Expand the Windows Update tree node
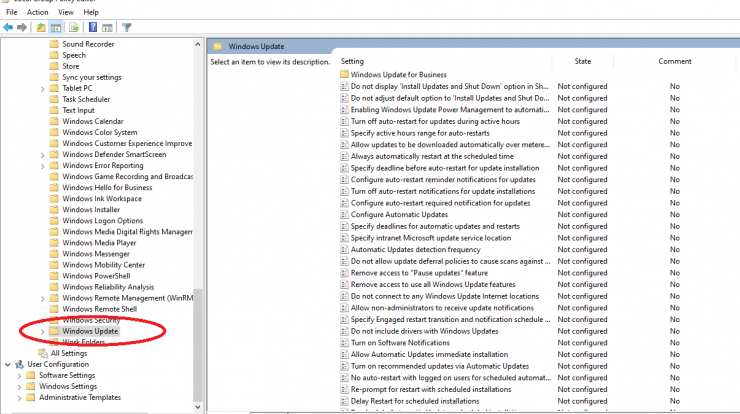Viewport: 740px width, 414px height. (x=42, y=332)
